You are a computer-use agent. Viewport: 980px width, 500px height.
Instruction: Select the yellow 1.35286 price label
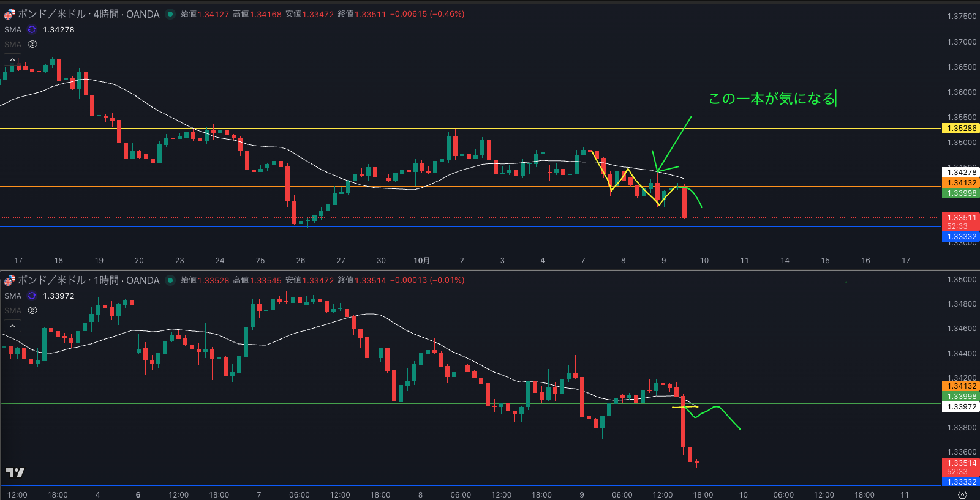(x=960, y=129)
